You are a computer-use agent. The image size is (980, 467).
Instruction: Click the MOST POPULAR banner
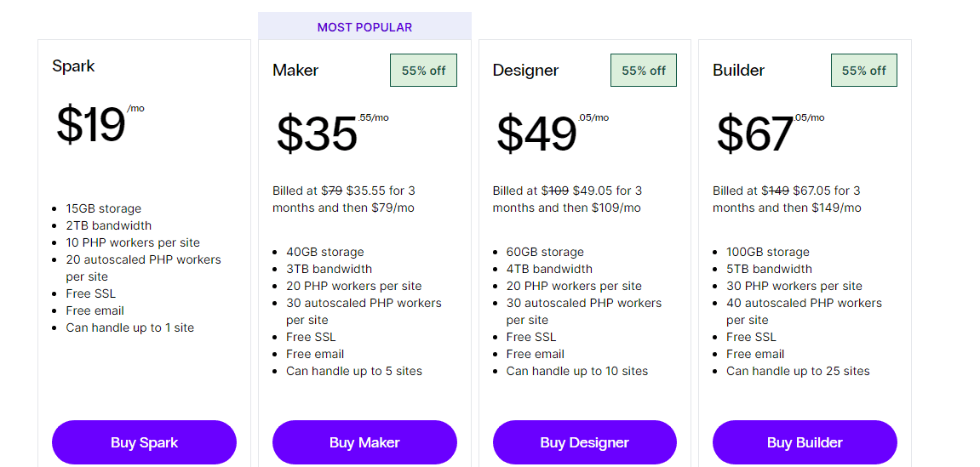pos(364,27)
